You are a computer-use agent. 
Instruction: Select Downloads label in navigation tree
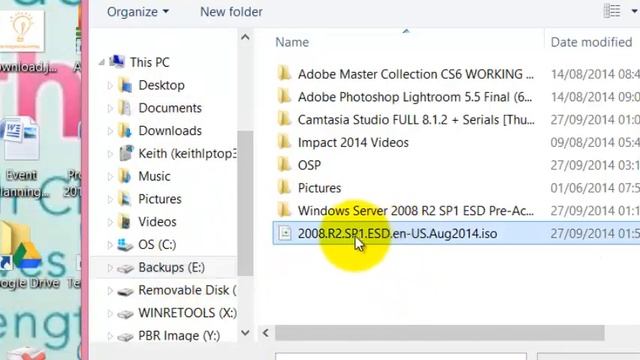coord(170,131)
